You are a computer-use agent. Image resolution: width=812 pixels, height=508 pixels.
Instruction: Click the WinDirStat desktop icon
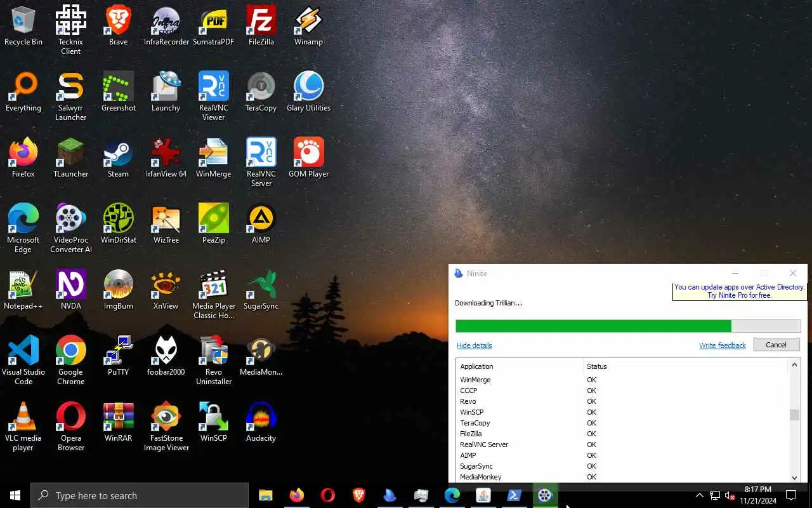tap(119, 225)
